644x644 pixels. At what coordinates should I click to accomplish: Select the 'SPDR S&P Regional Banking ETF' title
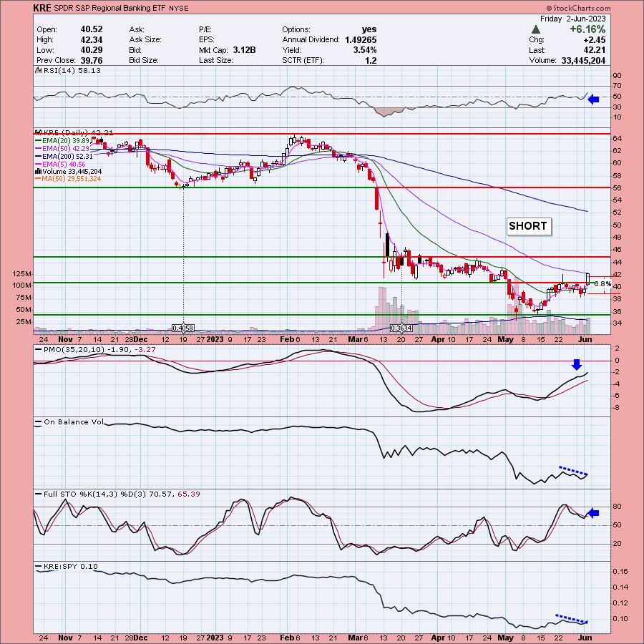click(109, 8)
